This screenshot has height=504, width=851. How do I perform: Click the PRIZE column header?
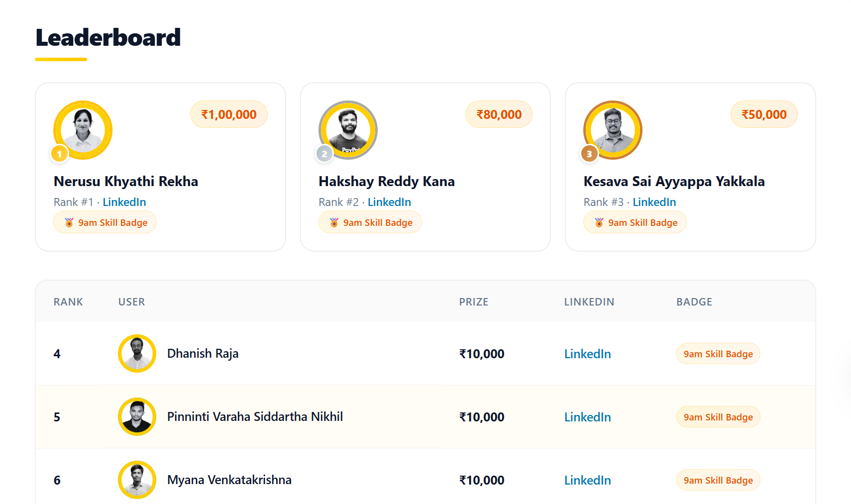[474, 302]
